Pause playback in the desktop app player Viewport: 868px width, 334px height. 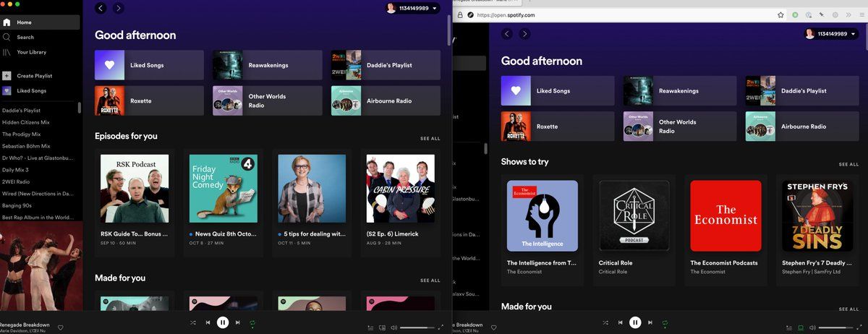tap(223, 322)
